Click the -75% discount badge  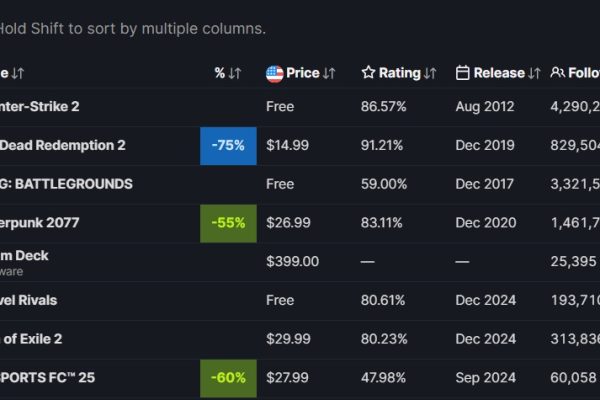click(228, 146)
